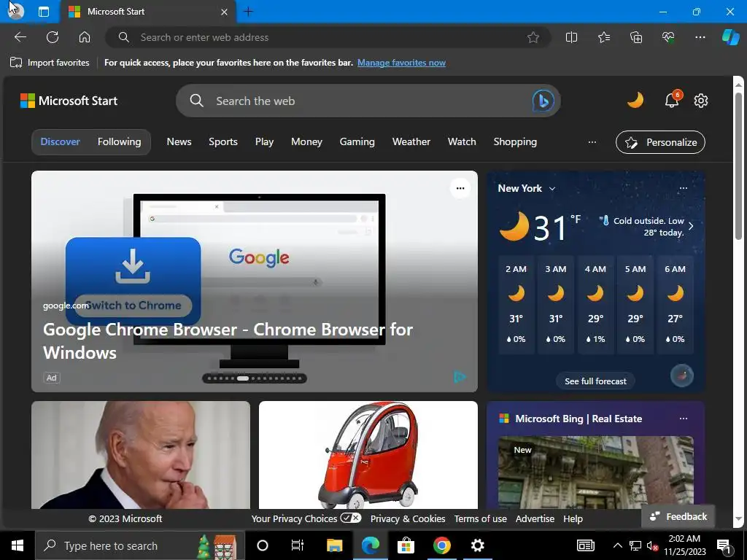Click Import favorites on the favorites bar
This screenshot has height=560, width=747.
[x=50, y=63]
